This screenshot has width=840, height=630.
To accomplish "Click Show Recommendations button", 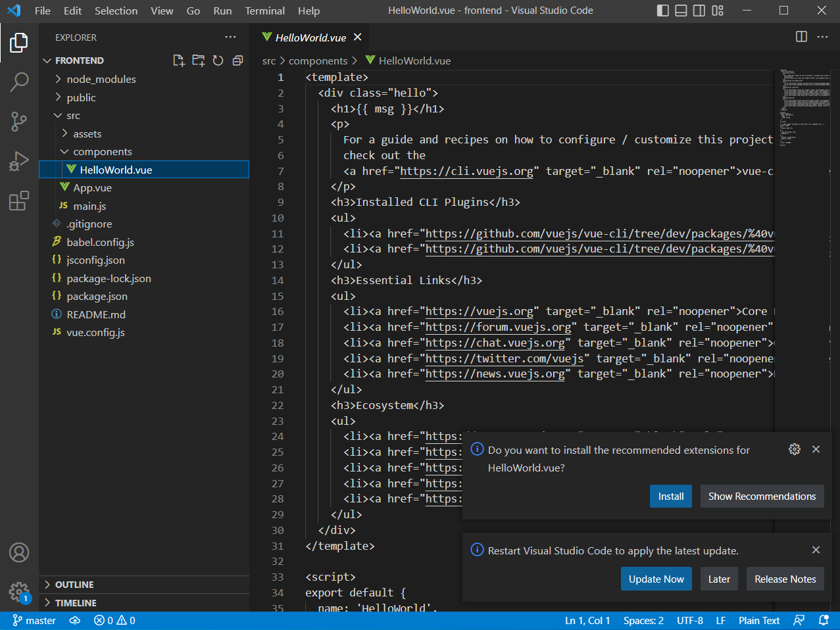I will (762, 497).
